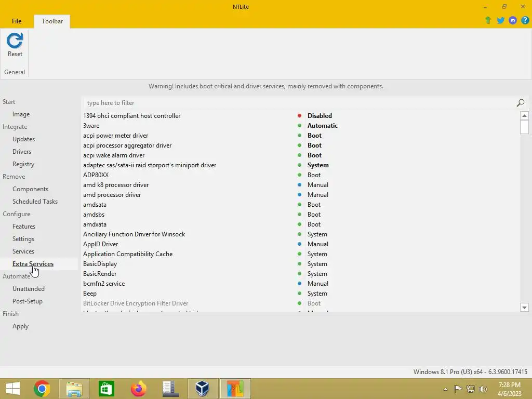Change bcmfn2 service Manual mode

click(x=318, y=284)
